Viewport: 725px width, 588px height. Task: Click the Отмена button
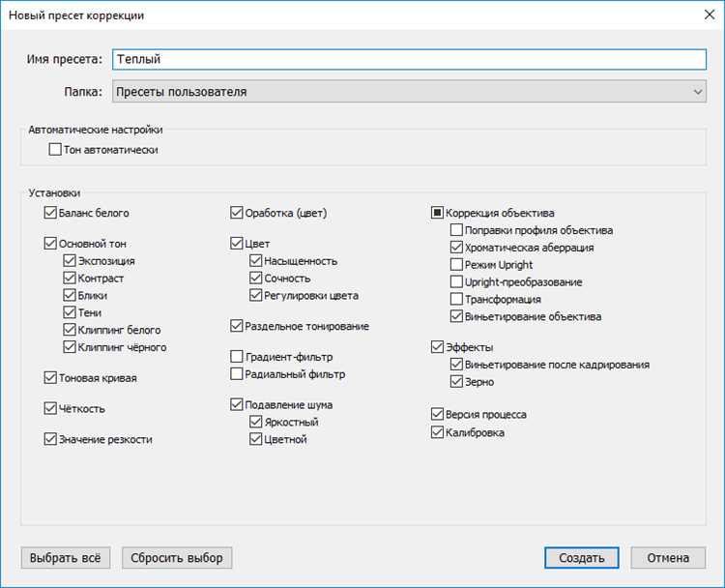pos(668,558)
